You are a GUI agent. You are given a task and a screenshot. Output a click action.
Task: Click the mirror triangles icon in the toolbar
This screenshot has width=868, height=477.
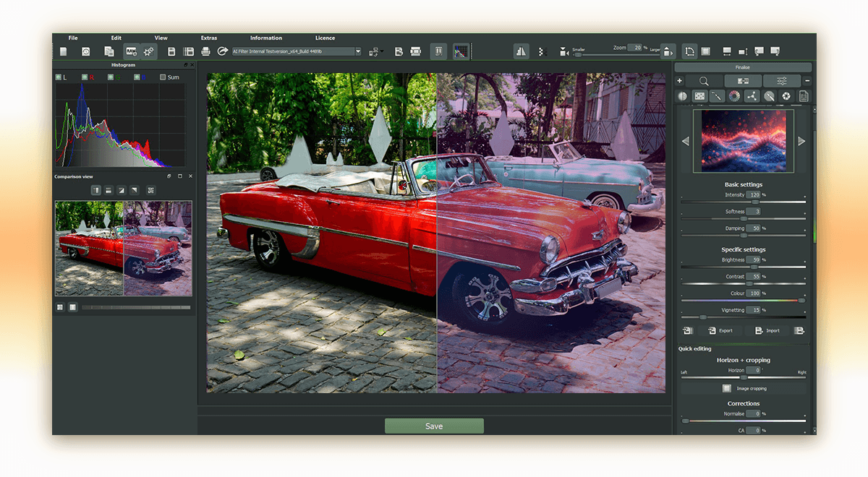pos(522,51)
